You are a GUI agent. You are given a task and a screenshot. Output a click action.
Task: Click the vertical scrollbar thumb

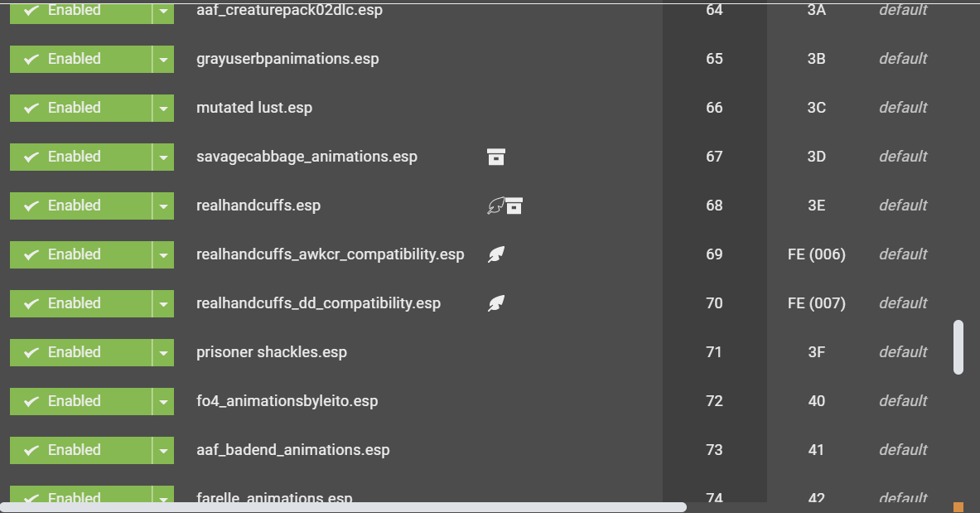click(958, 347)
